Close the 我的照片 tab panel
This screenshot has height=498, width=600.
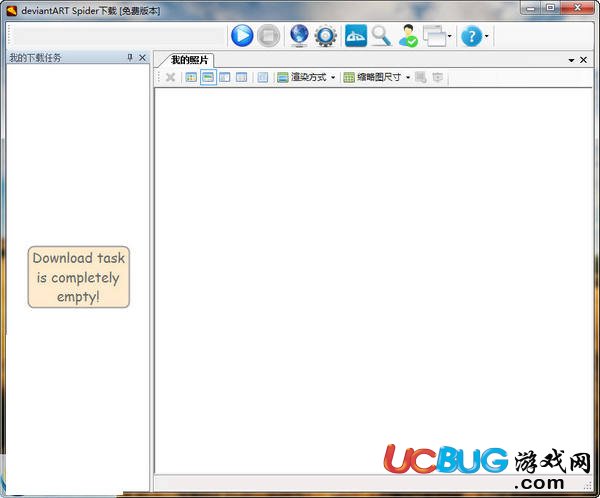click(x=583, y=60)
